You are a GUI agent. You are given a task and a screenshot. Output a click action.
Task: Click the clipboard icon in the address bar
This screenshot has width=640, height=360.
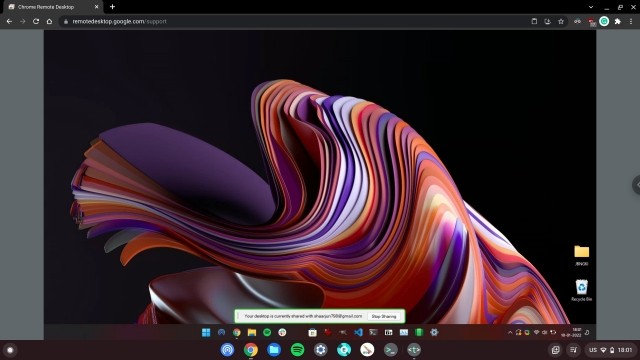click(534, 21)
